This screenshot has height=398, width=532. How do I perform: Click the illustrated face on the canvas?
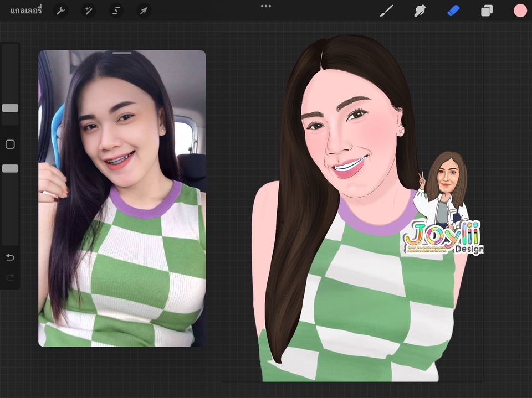click(344, 138)
